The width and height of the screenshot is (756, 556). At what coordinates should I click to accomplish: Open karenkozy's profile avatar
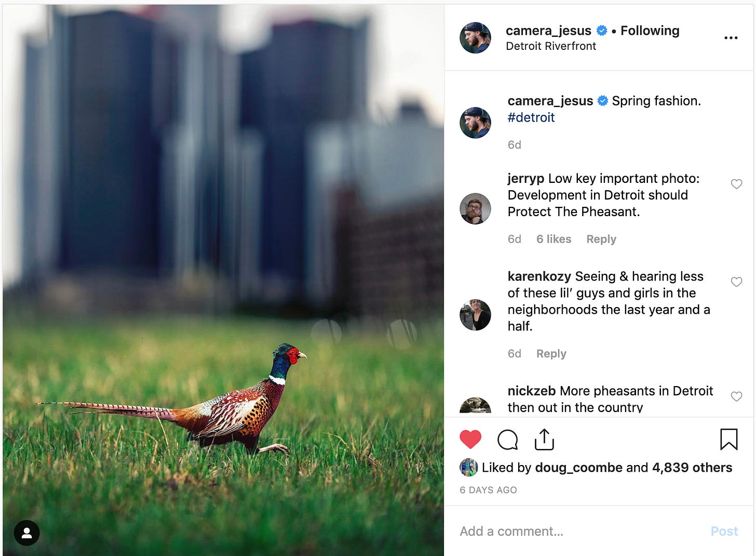[475, 315]
